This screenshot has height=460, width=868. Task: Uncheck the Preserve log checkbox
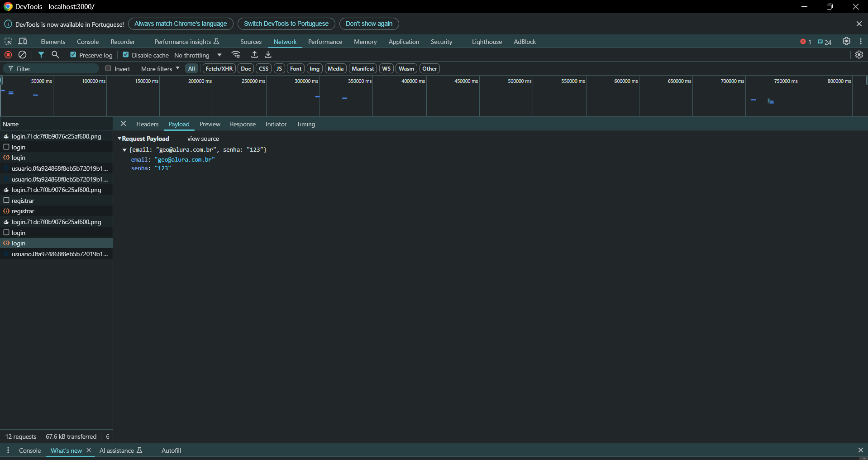73,55
